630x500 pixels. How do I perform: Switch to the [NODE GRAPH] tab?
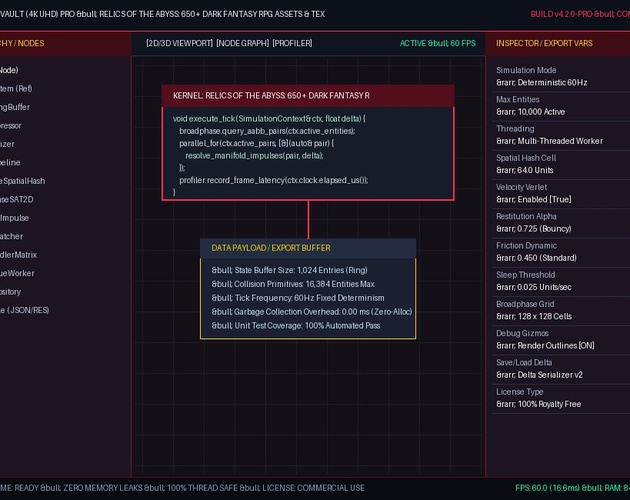point(243,43)
